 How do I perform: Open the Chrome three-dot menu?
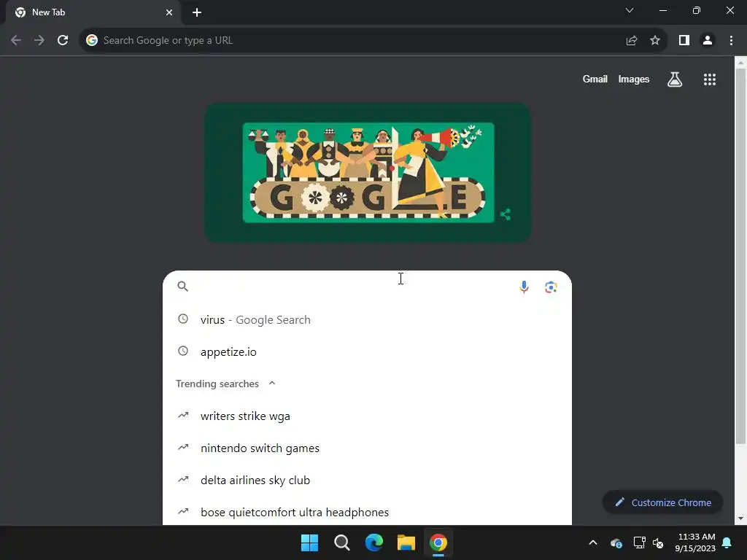731,41
